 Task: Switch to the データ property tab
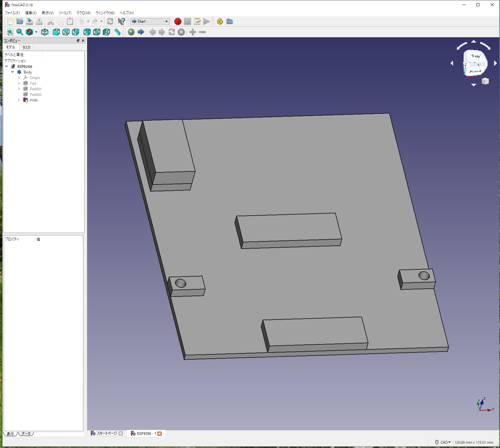[x=26, y=433]
